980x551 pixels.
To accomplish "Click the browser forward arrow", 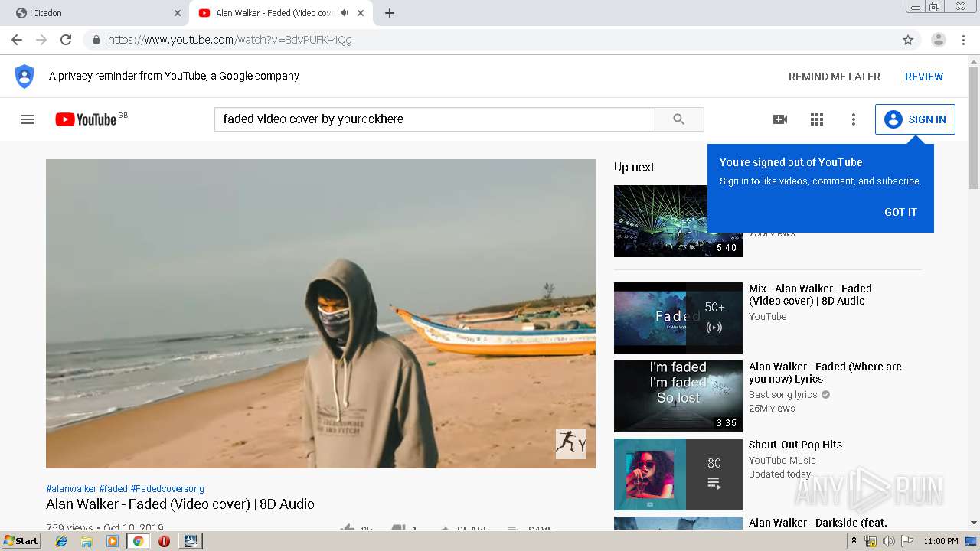I will (41, 40).
